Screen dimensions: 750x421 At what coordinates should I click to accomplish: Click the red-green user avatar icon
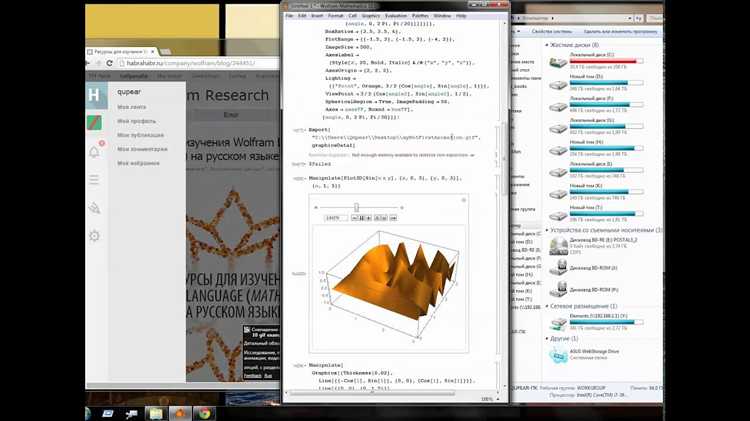94,122
